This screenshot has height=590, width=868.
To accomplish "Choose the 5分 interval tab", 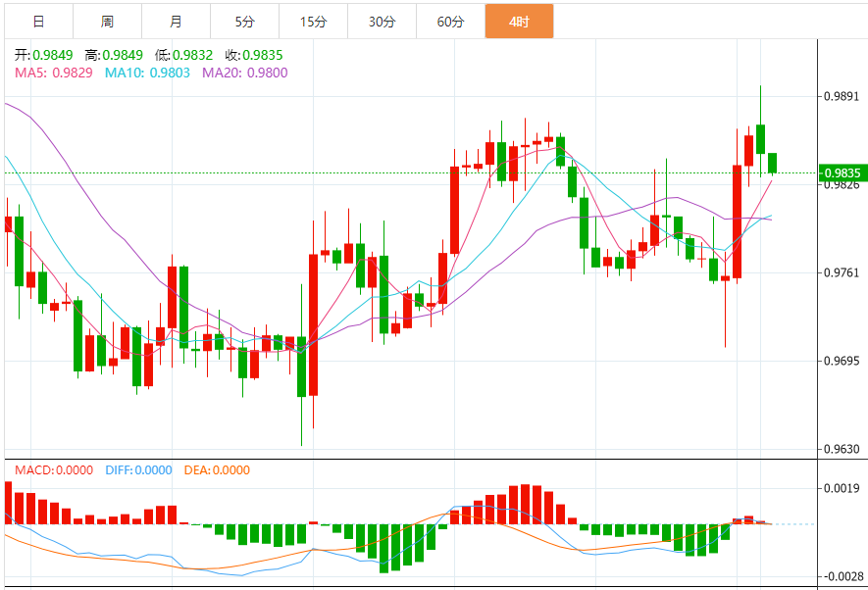I will pyautogui.click(x=244, y=22).
